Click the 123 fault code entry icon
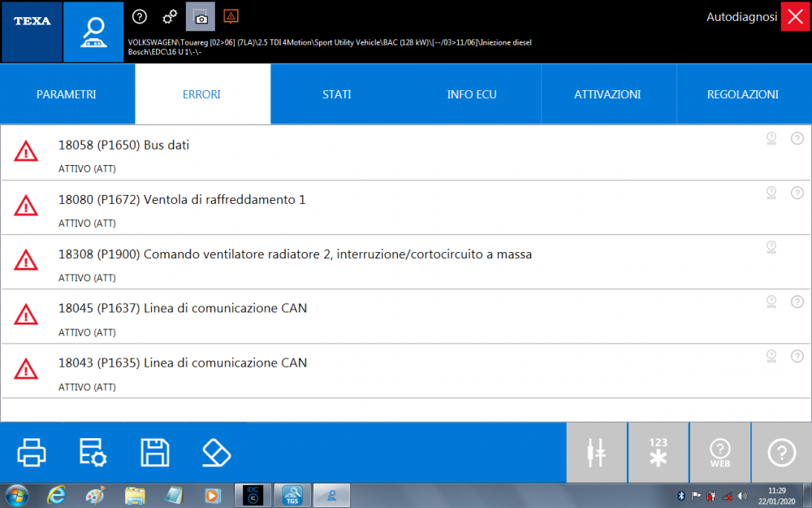Image resolution: width=812 pixels, height=508 pixels. [x=658, y=452]
